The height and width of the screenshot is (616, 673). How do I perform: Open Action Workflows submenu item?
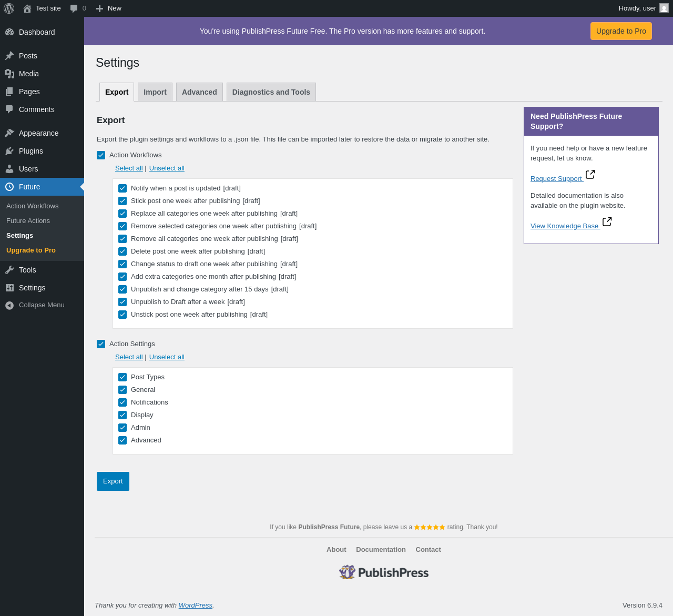pos(33,206)
